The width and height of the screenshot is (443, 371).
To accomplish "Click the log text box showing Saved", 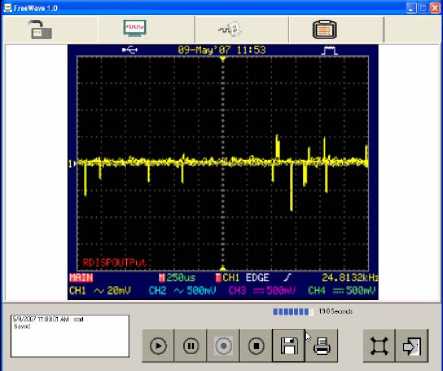I will pos(70,336).
